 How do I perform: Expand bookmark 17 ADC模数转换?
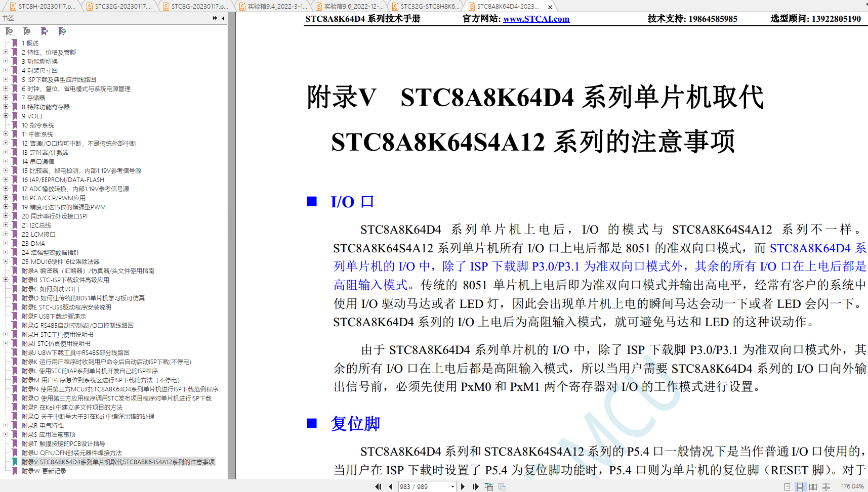coord(6,189)
